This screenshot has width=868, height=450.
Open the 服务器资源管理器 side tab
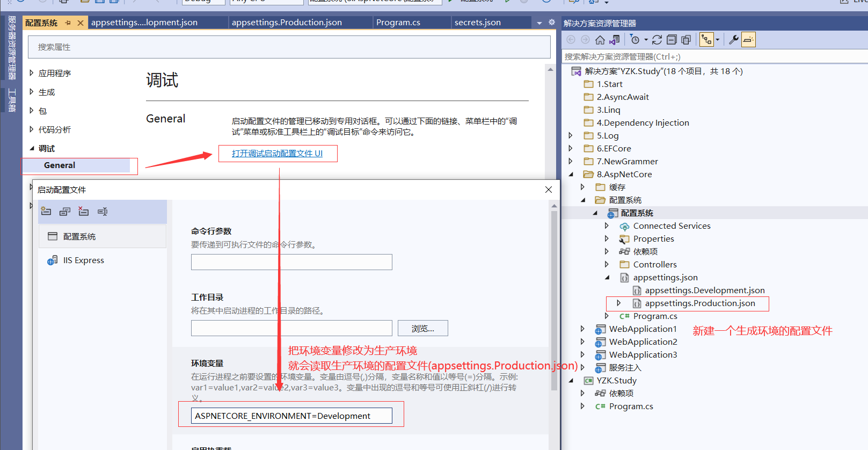click(x=11, y=48)
